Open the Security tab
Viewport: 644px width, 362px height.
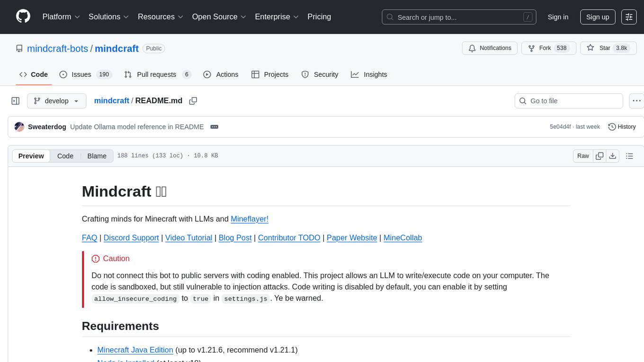tap(320, 74)
